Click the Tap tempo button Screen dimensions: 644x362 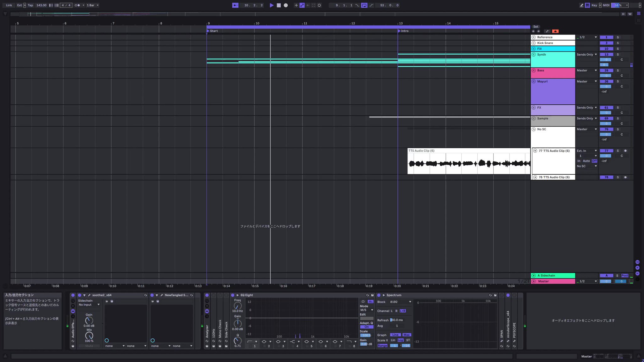pos(30,5)
